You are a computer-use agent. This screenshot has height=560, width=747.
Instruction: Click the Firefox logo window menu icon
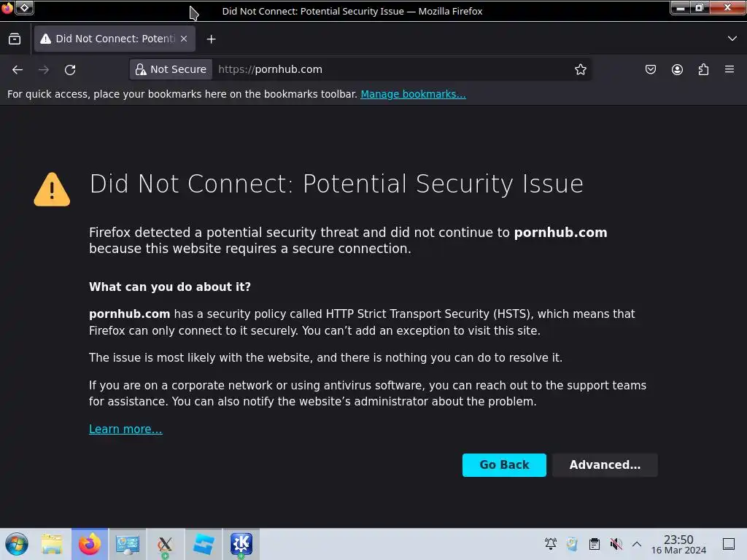(x=7, y=7)
